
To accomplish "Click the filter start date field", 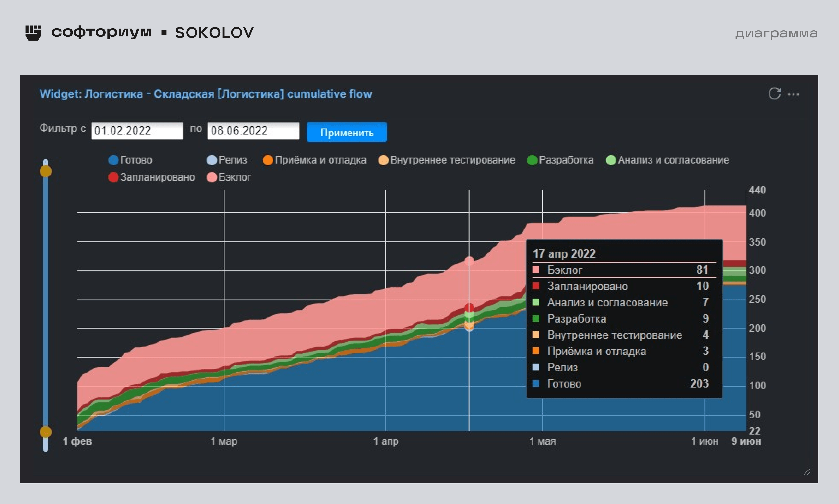I will click(137, 130).
